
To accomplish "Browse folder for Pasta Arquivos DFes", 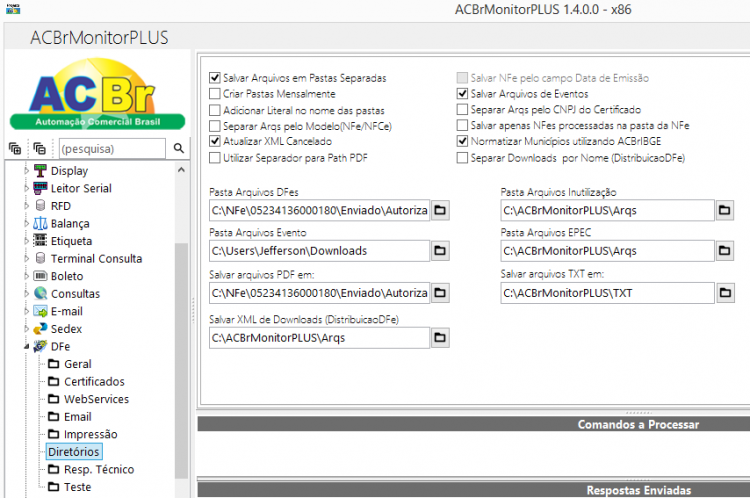I will (440, 210).
